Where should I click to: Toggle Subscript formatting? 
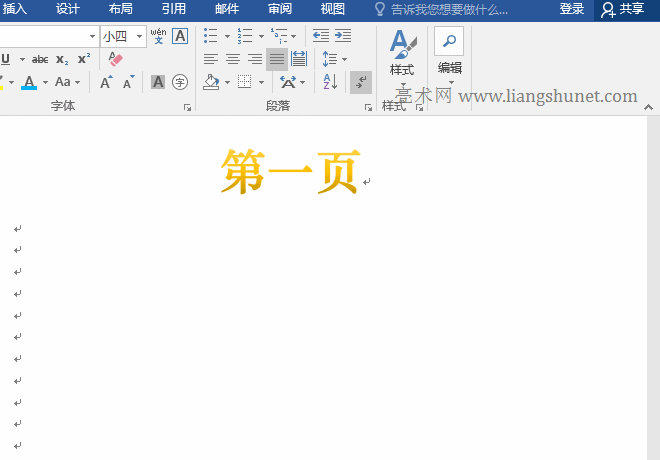tap(62, 60)
